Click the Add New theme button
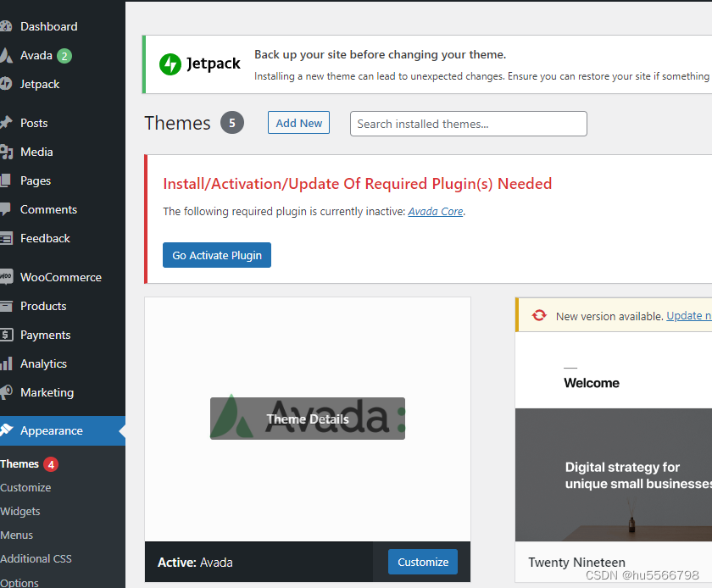 click(298, 123)
